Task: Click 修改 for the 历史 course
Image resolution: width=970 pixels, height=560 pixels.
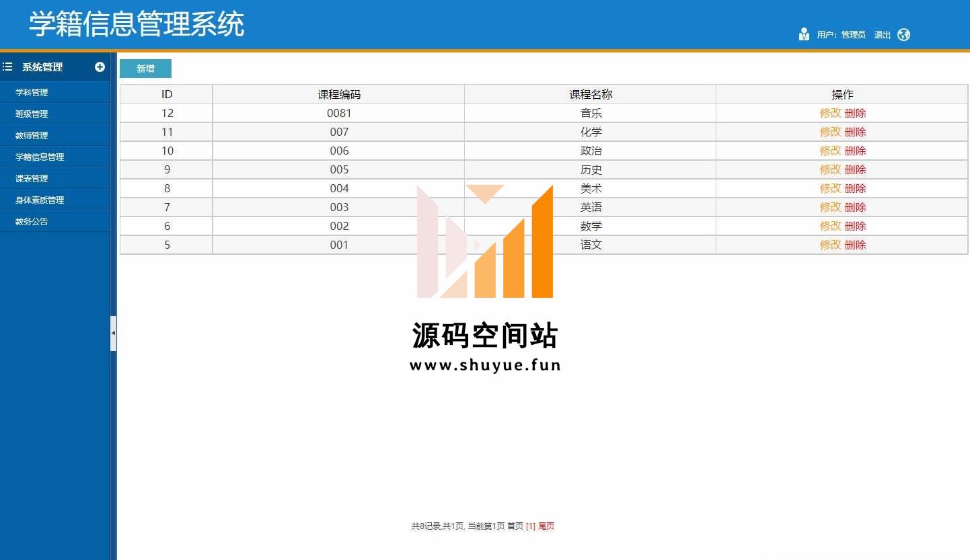Action: coord(830,169)
